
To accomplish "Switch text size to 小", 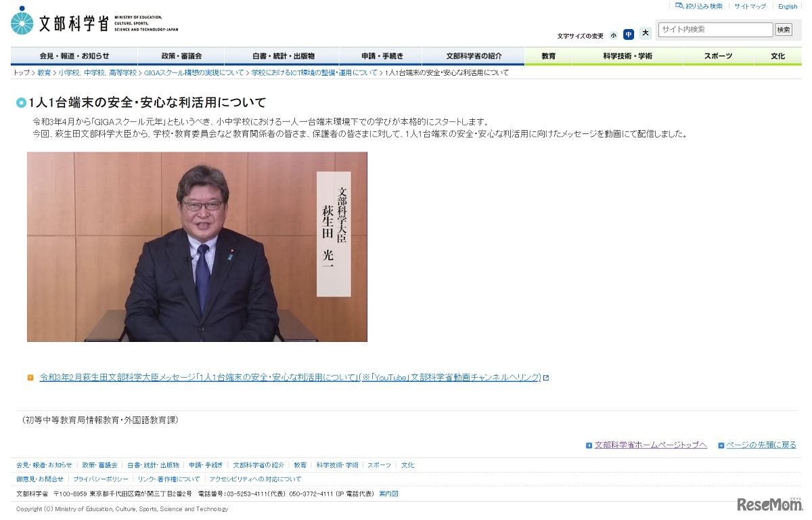I will click(613, 33).
